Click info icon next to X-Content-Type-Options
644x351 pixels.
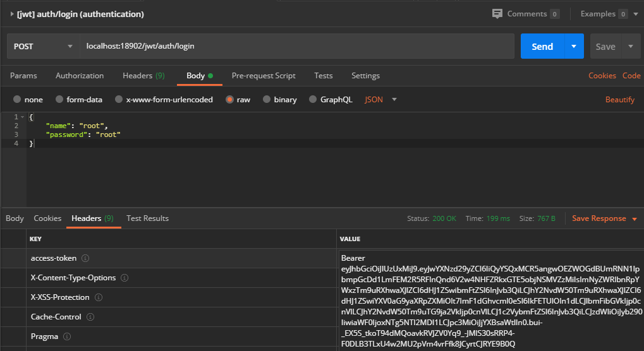[125, 278]
